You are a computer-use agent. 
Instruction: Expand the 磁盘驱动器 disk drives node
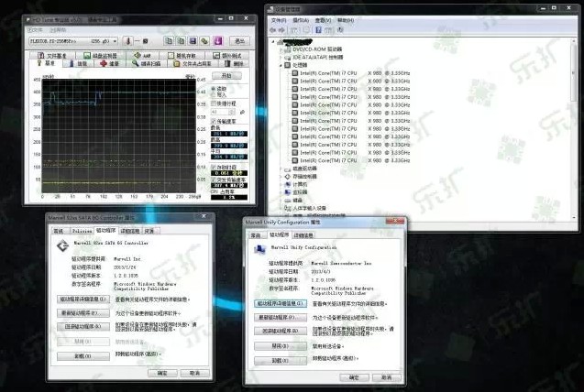(281, 169)
